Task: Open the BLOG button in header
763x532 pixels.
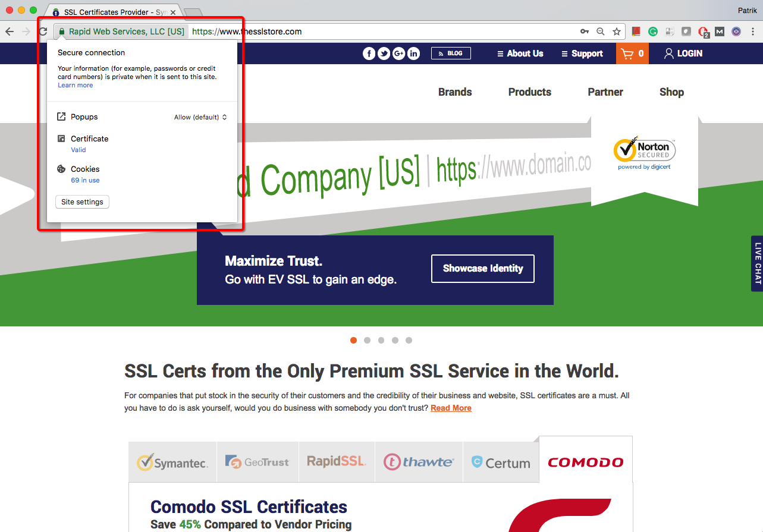Action: [451, 53]
